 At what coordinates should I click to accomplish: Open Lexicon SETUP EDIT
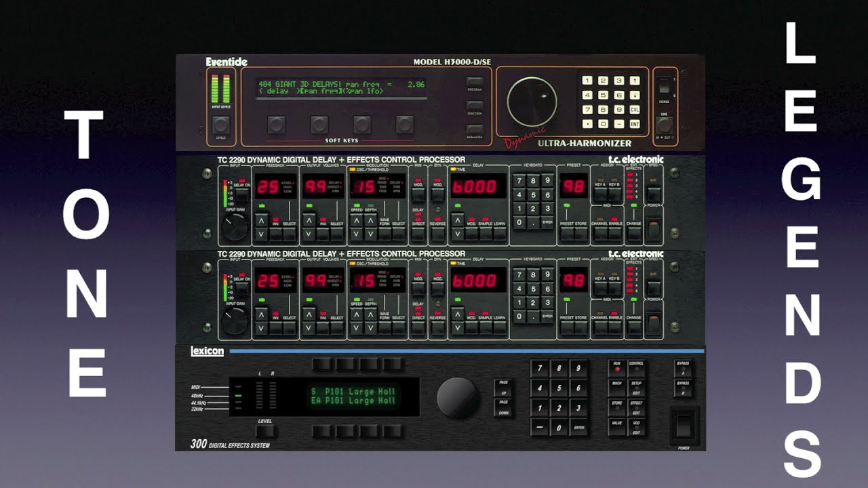[x=636, y=387]
